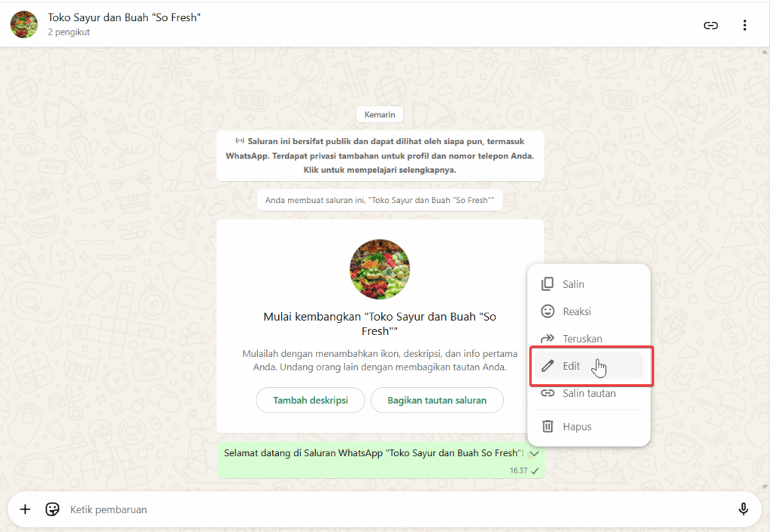Screen dimensions: 770x532
Task: Click the smiley icon beside Reaksi
Action: (547, 311)
